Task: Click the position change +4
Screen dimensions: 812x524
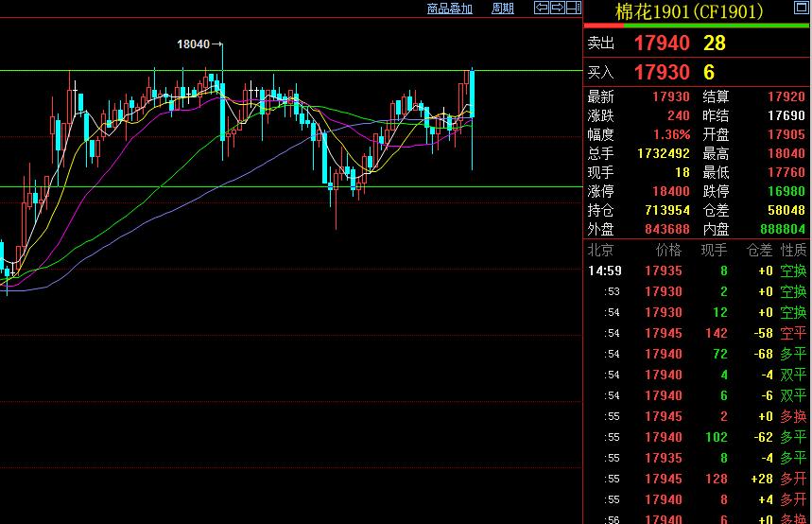Action: click(766, 499)
